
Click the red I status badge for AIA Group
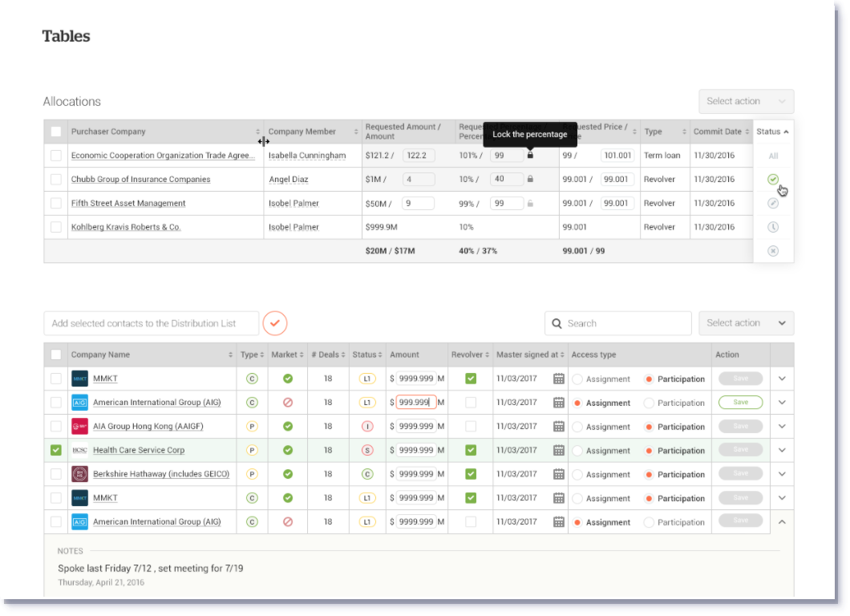coord(367,427)
